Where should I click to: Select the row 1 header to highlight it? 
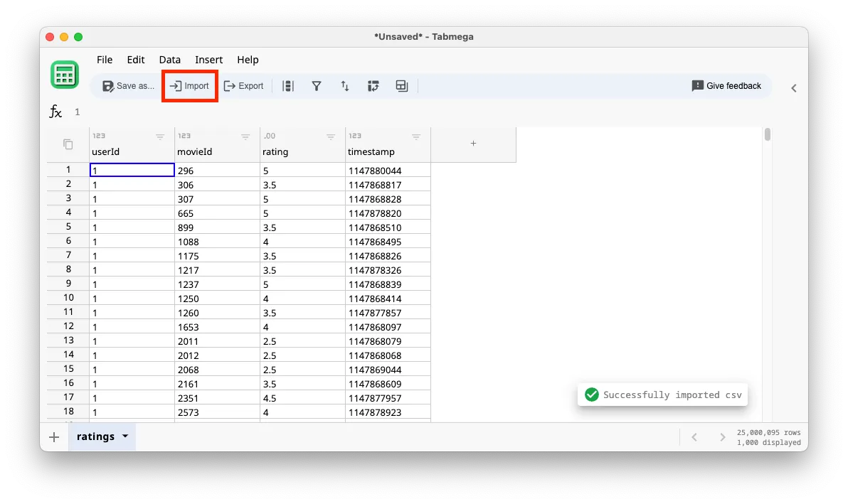pos(68,169)
